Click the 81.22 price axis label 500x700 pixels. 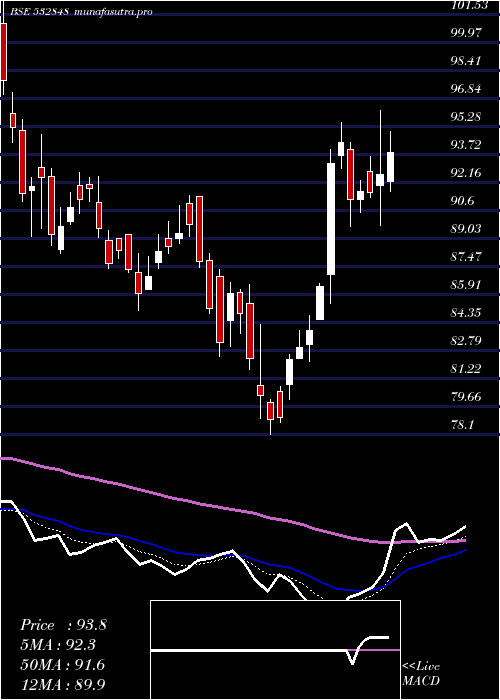[467, 368]
